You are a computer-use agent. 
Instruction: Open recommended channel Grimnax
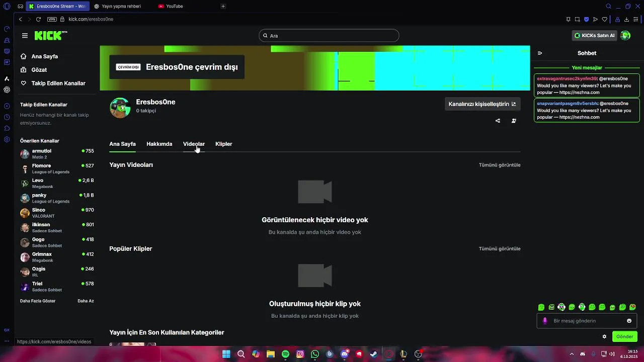[x=57, y=257]
